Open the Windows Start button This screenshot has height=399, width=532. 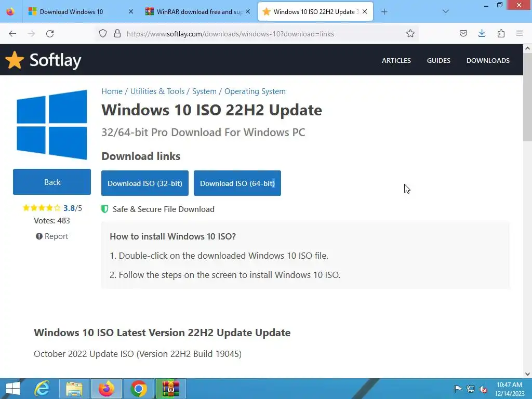(13, 389)
